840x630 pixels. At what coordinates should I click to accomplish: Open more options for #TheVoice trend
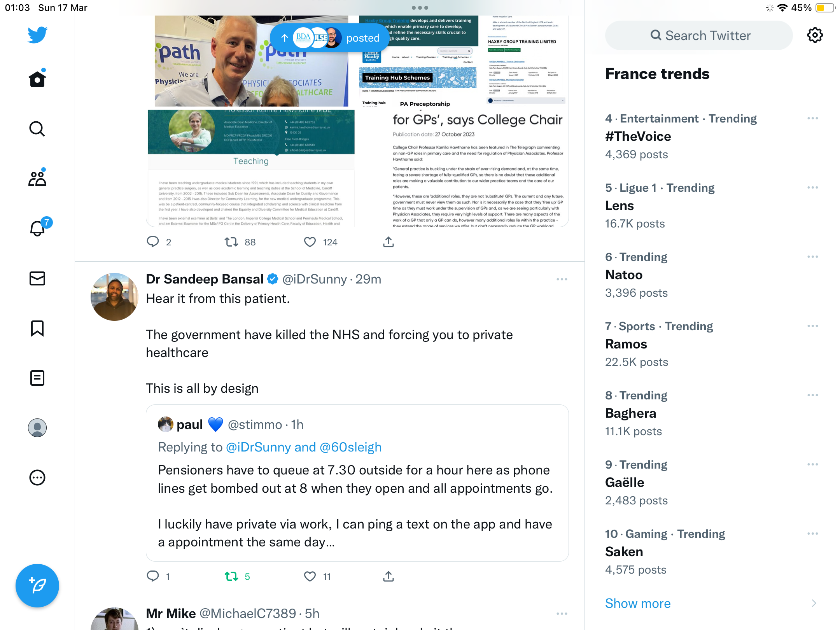pos(813,118)
